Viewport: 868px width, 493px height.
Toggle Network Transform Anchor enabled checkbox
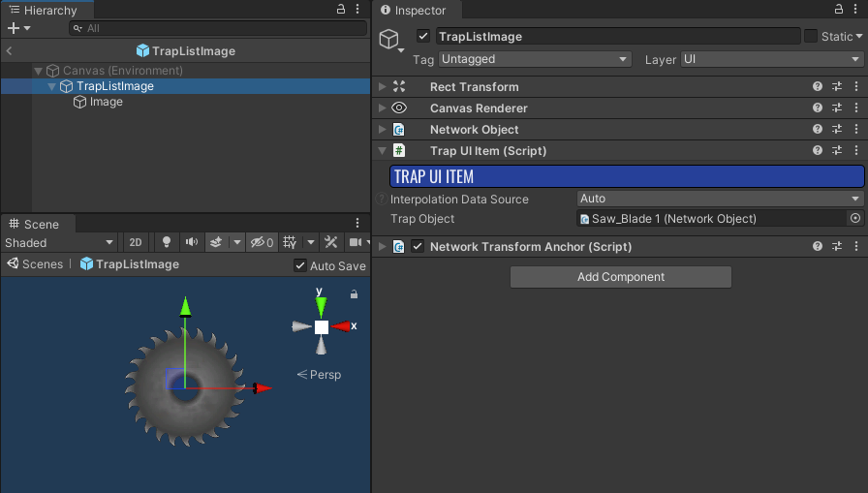click(418, 246)
